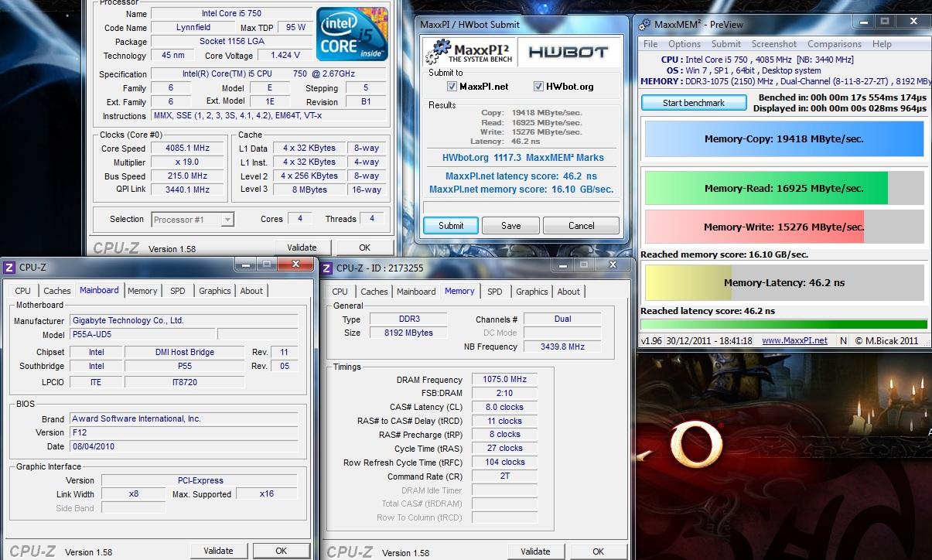Open the Screenshot menu in MaxxMEM²
Screen dimensions: 932x560
(773, 44)
